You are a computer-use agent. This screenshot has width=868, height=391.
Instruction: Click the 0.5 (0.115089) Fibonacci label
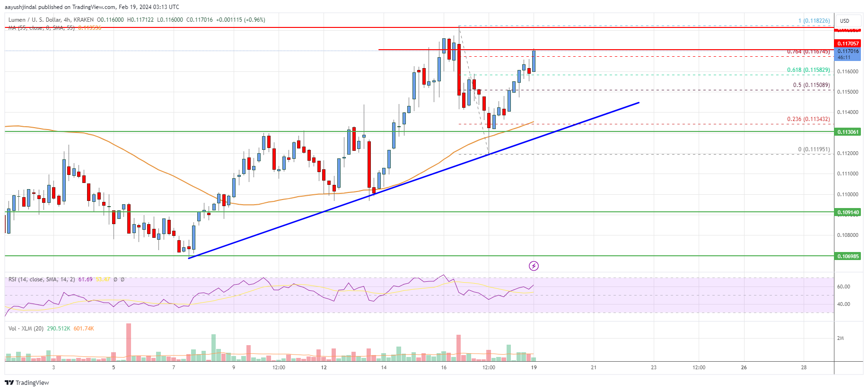(812, 85)
